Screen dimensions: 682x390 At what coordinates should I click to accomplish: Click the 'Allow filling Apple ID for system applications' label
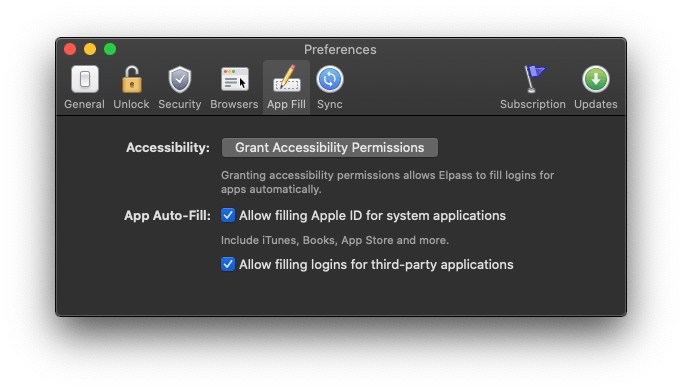(x=372, y=216)
